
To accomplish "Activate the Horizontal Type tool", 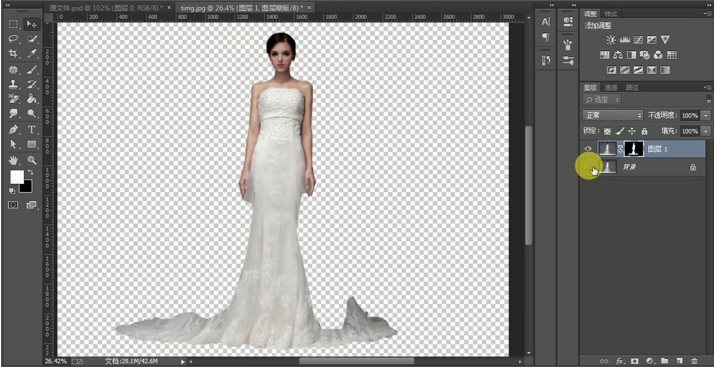I will click(x=32, y=129).
